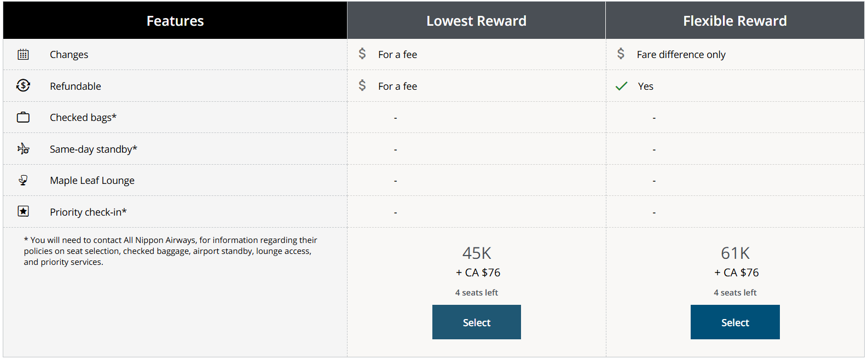Click the 61K points price
This screenshot has height=359, width=868.
pos(735,253)
